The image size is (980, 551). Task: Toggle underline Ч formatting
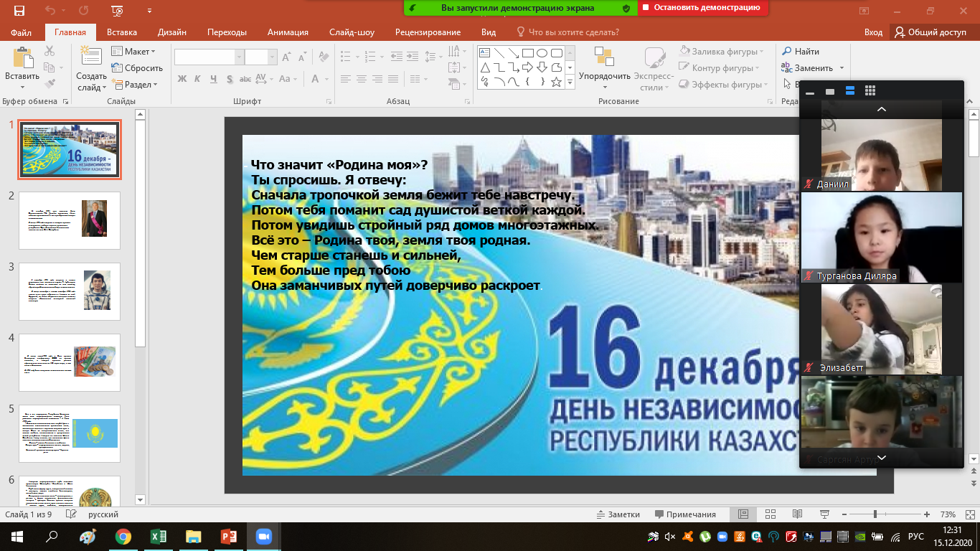214,79
